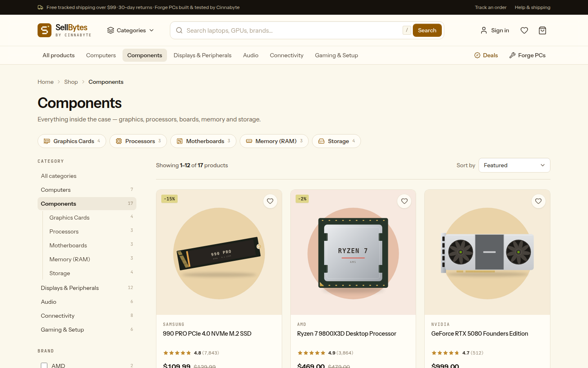Go to Shop breadcrumb
This screenshot has height=368, width=588.
pos(71,82)
